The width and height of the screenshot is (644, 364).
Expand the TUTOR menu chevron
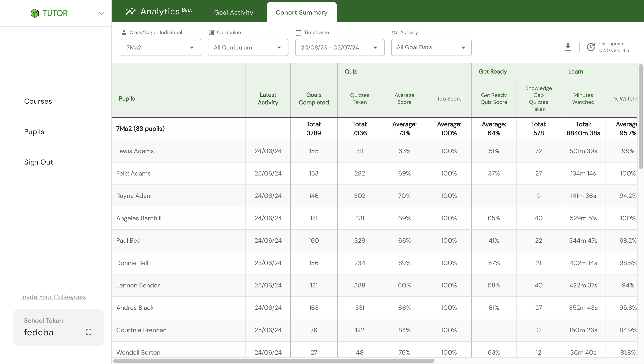coord(101,13)
